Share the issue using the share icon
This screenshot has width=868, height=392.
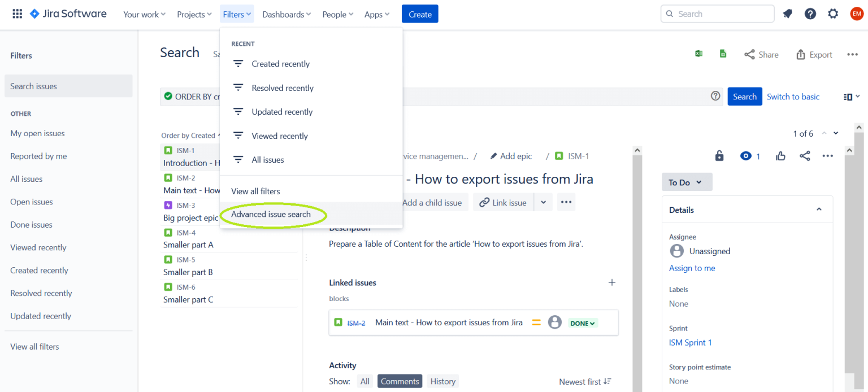click(x=805, y=156)
